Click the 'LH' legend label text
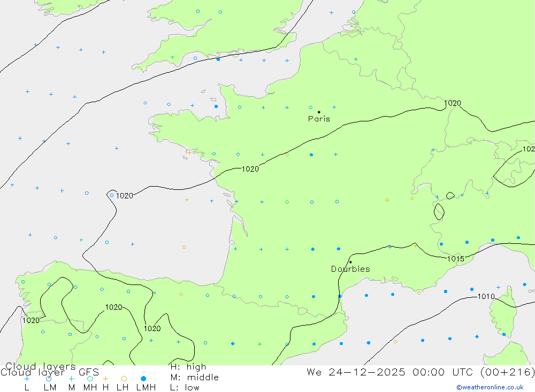 123,388
